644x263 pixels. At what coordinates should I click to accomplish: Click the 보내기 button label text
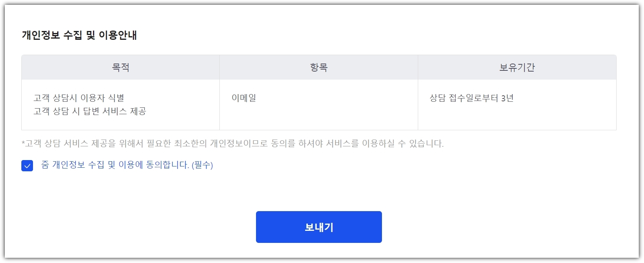point(318,226)
